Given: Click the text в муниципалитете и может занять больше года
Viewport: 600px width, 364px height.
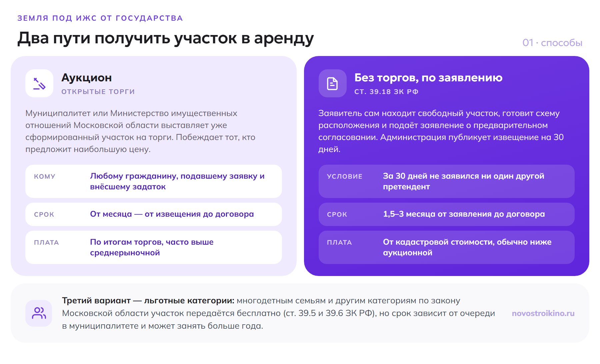Looking at the screenshot, I should point(163,326).
